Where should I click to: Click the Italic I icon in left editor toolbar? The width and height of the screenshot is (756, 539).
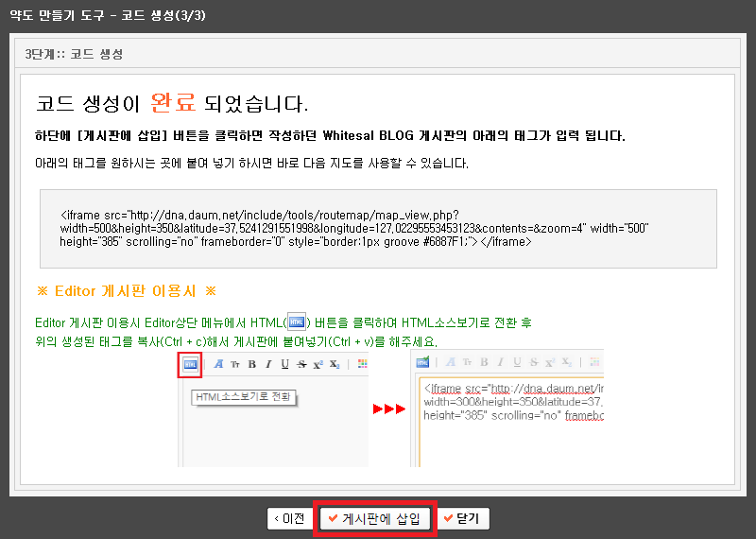coord(268,364)
